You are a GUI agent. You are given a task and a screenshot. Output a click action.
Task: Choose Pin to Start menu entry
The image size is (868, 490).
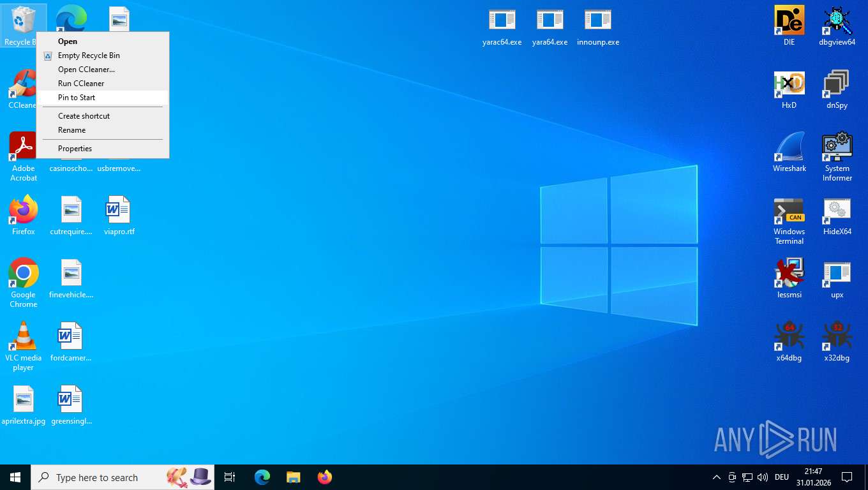click(103, 98)
